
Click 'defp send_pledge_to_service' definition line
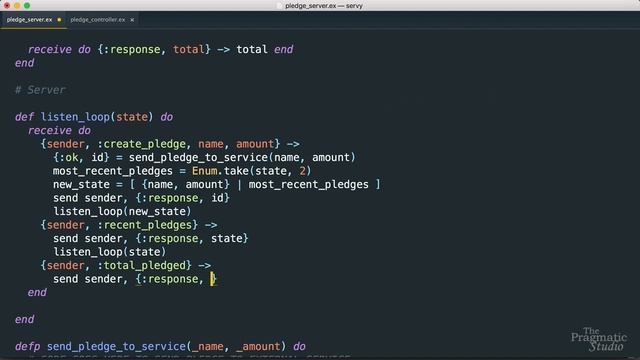coord(160,347)
